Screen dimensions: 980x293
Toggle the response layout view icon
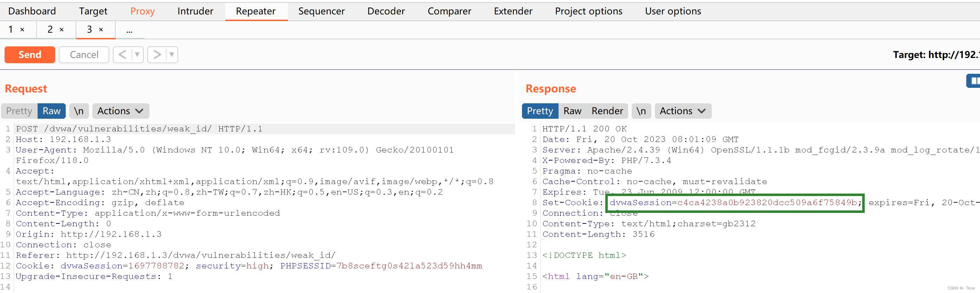(974, 80)
